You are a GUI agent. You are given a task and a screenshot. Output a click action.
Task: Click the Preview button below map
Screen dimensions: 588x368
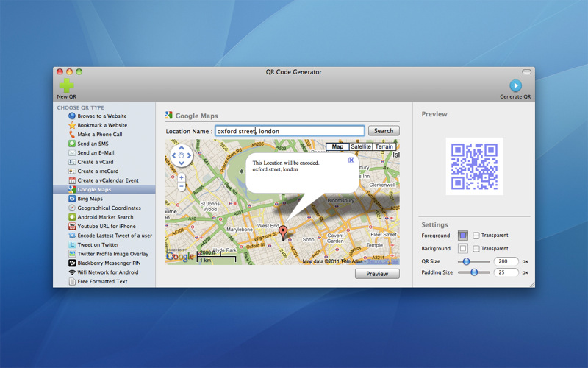point(377,274)
